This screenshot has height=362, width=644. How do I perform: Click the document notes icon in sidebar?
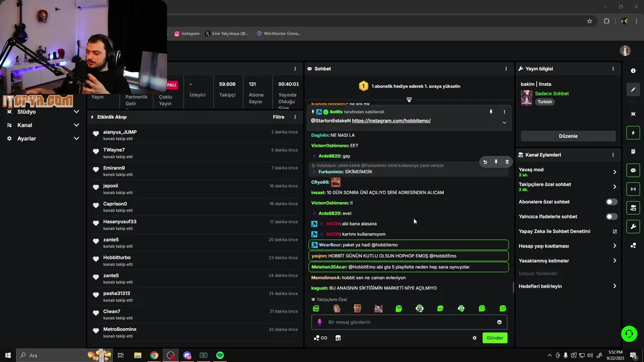pyautogui.click(x=633, y=151)
